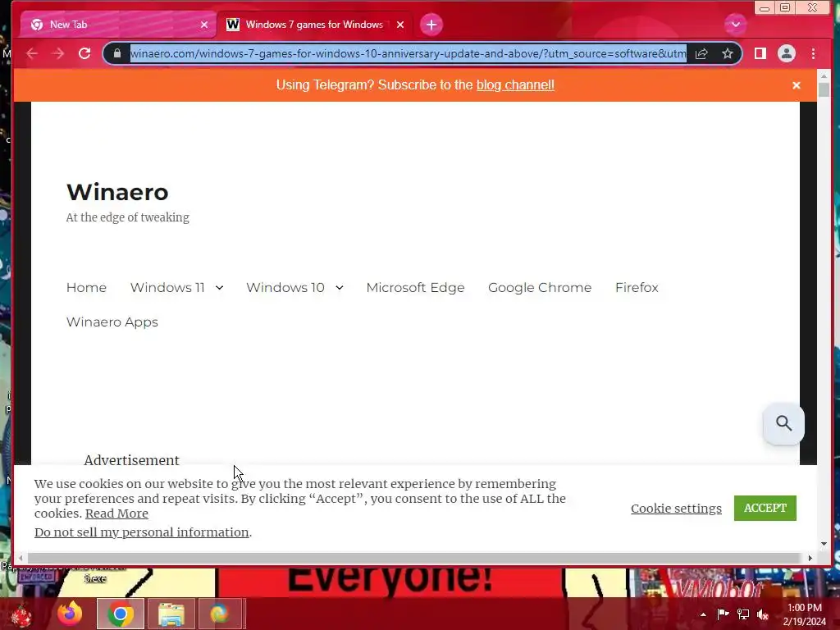Image resolution: width=840 pixels, height=630 pixels.
Task: Open Action Center flag tray icon
Action: point(723,614)
